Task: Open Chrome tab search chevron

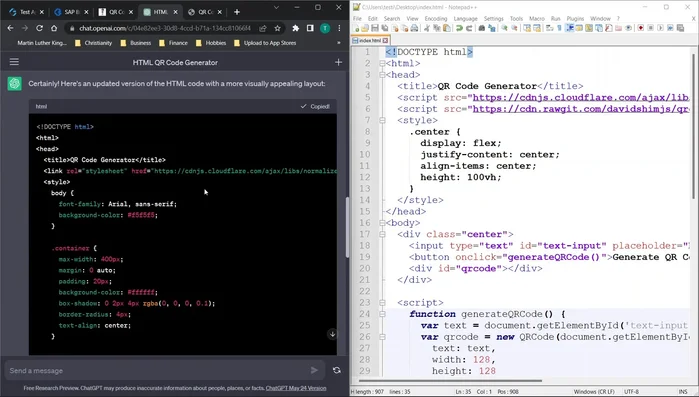Action: (x=276, y=8)
